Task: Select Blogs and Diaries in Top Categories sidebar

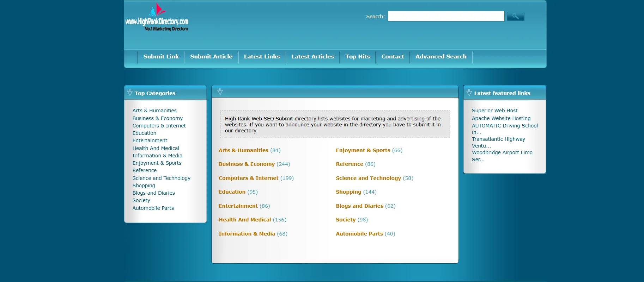Action: [154, 193]
